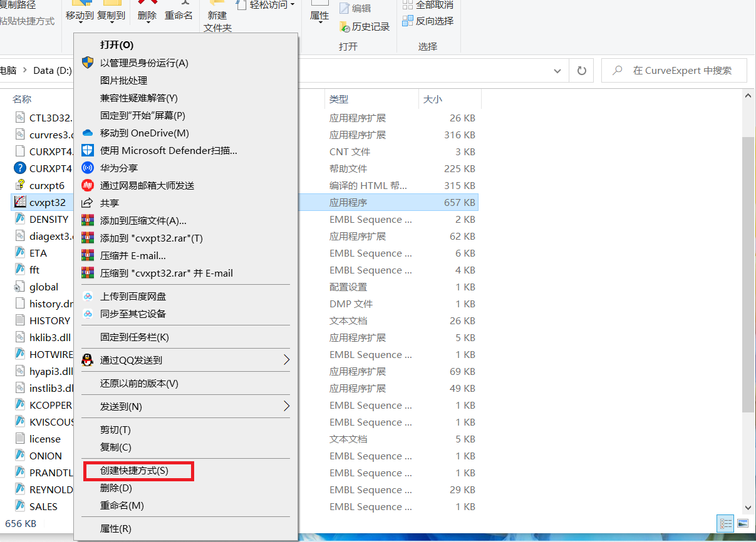Image resolution: width=756 pixels, height=542 pixels.
Task: Switch to details view in the status bar
Action: [725, 523]
